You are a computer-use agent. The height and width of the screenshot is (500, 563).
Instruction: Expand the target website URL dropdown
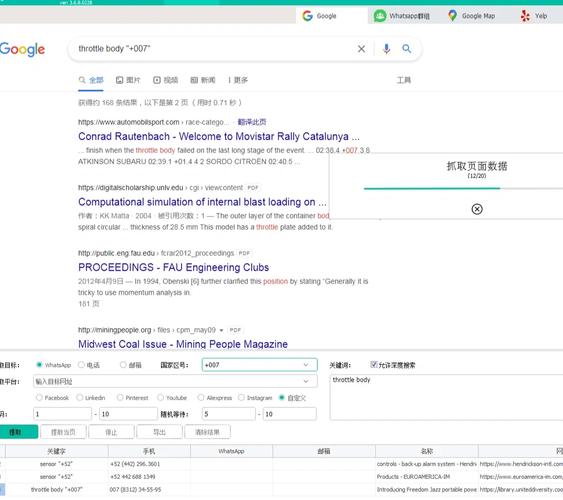coord(306,381)
